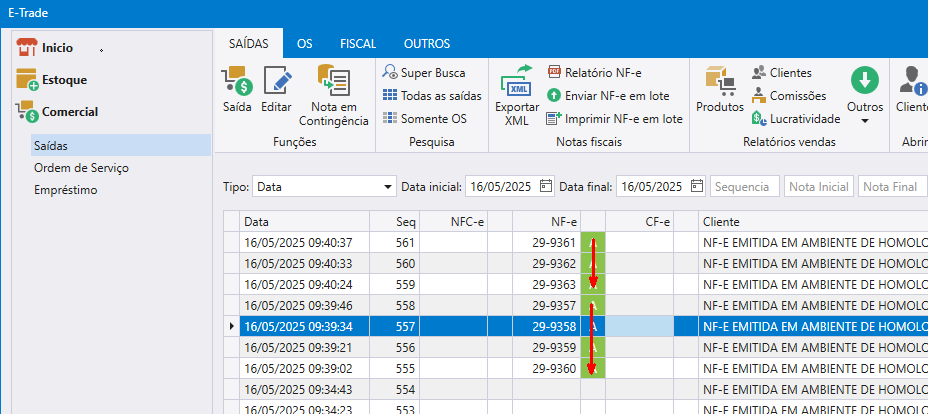Sort by the NFC-e column header

tap(454, 222)
